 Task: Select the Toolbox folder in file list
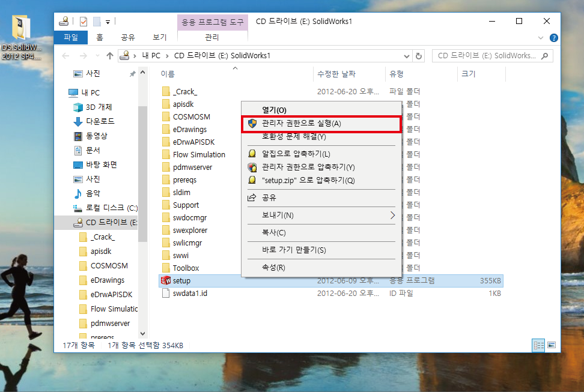pos(181,268)
